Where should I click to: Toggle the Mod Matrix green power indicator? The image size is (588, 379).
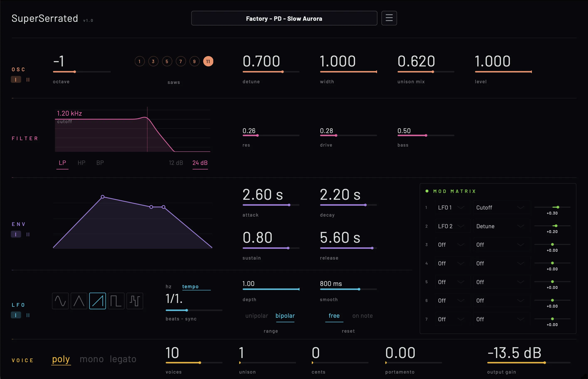427,191
